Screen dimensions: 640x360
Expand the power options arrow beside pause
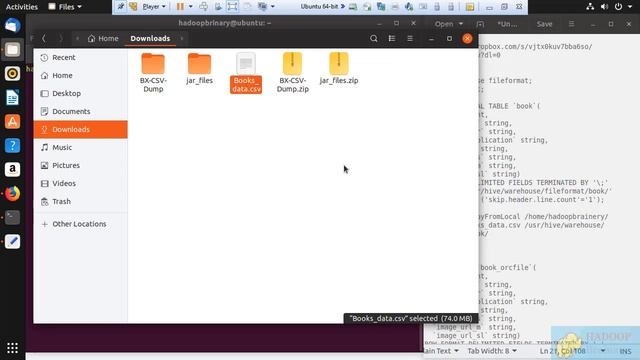tap(191, 7)
